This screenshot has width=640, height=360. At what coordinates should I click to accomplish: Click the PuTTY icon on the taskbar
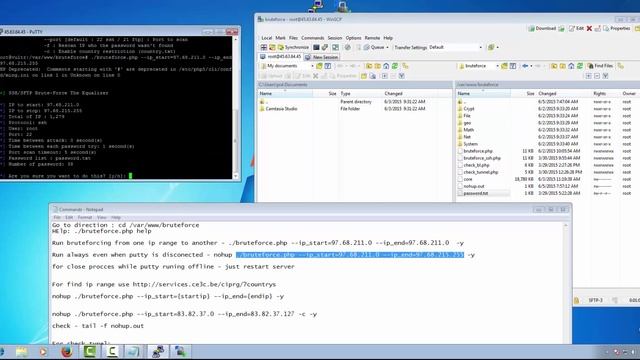[158, 351]
